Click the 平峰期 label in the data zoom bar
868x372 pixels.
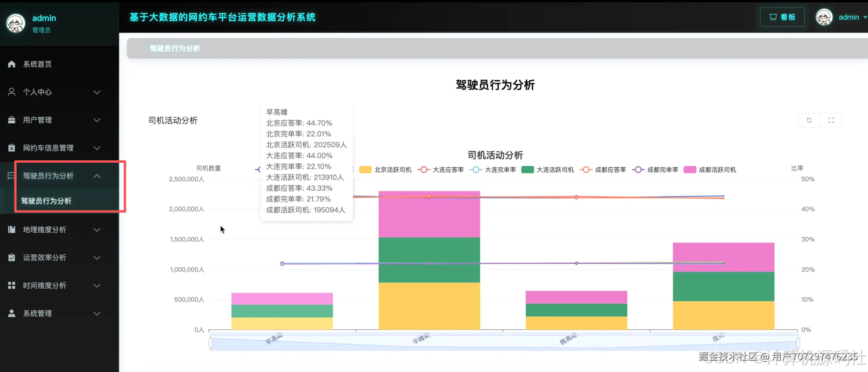pyautogui.click(x=421, y=338)
